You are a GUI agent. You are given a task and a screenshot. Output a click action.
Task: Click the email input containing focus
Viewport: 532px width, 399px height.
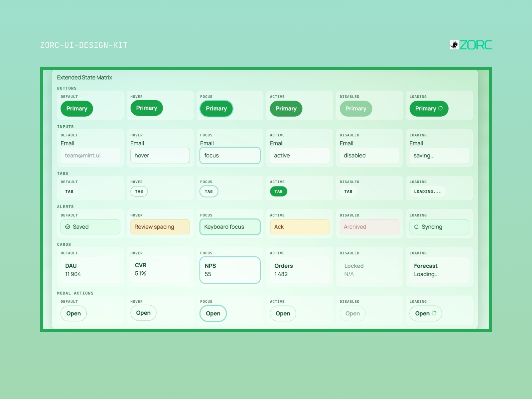click(x=230, y=156)
